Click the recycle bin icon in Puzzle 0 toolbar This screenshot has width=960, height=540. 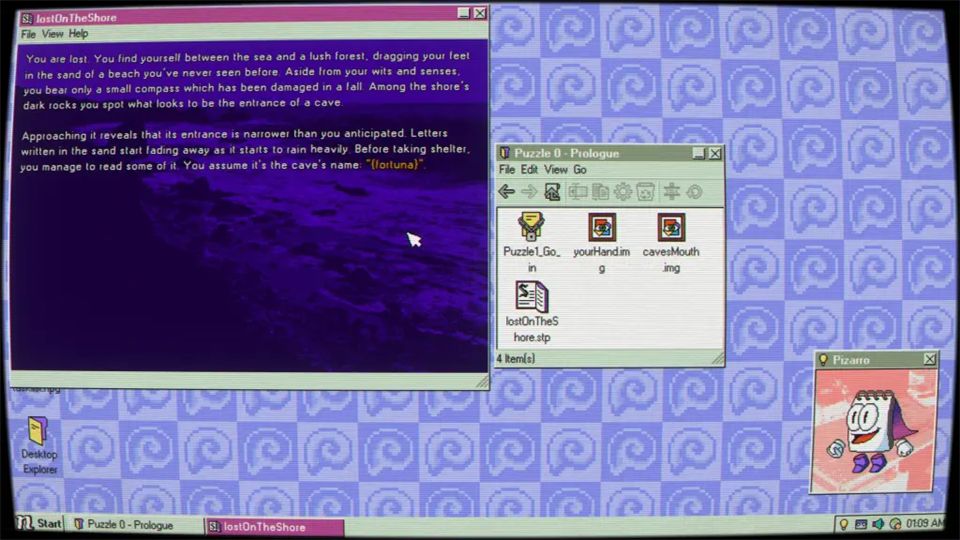pyautogui.click(x=646, y=192)
